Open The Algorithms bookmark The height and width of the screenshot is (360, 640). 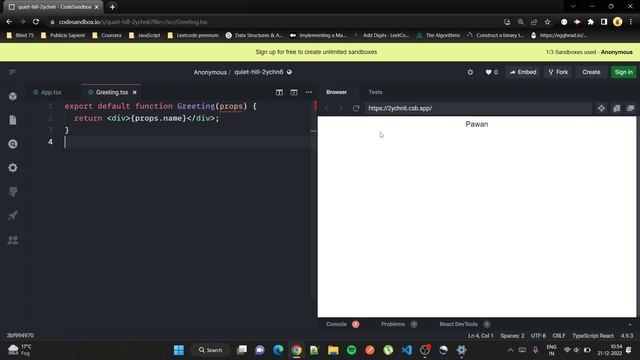[438, 36]
